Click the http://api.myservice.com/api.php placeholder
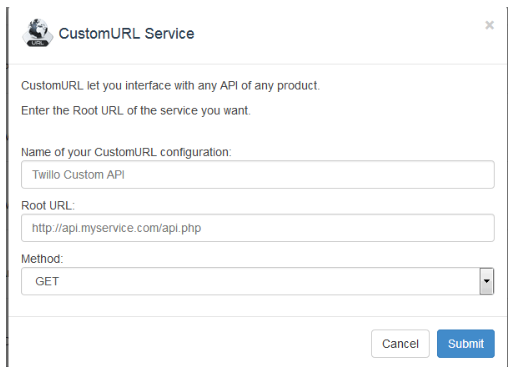The width and height of the screenshot is (522, 384). point(116,228)
